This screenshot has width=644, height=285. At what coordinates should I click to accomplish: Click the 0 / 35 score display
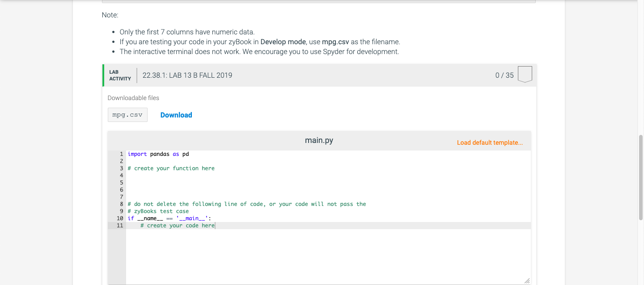click(504, 75)
